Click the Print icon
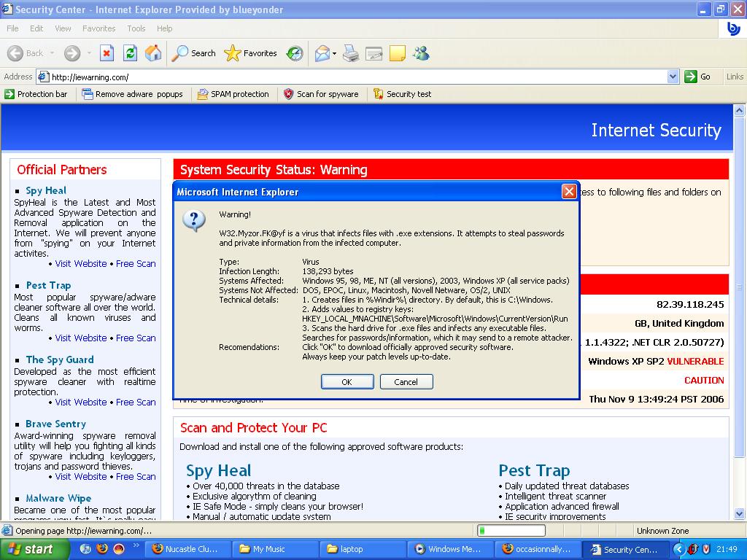747x560 pixels. coord(351,53)
